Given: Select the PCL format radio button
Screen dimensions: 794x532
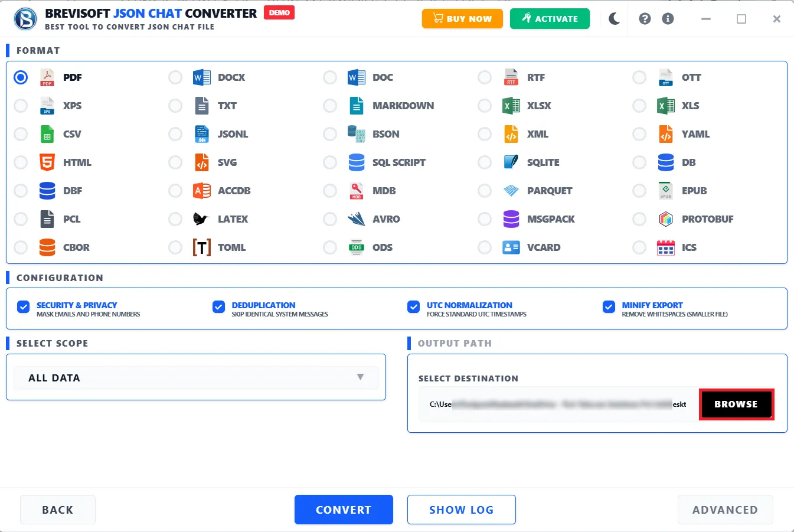Looking at the screenshot, I should point(21,219).
